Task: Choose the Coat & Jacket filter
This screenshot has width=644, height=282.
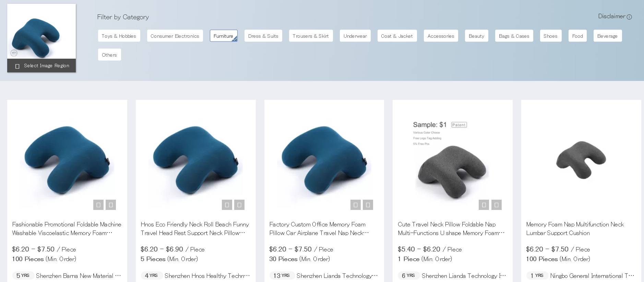Action: click(397, 36)
